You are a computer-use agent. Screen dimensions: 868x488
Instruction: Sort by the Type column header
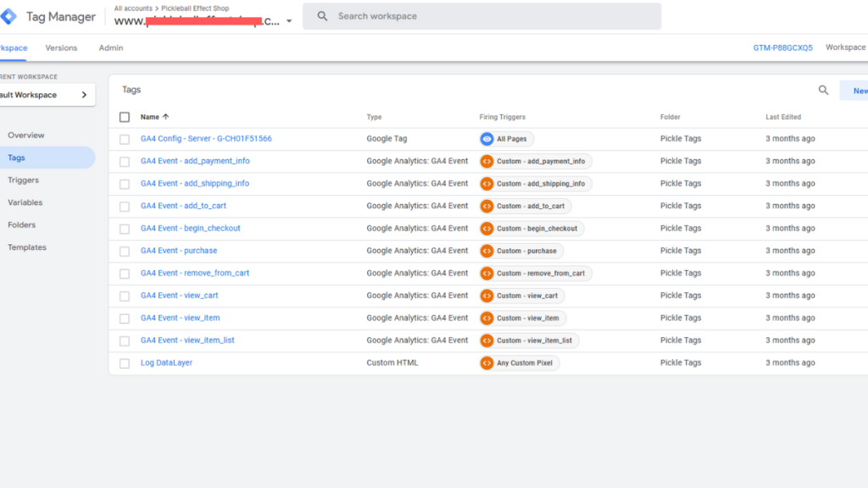[x=374, y=117]
